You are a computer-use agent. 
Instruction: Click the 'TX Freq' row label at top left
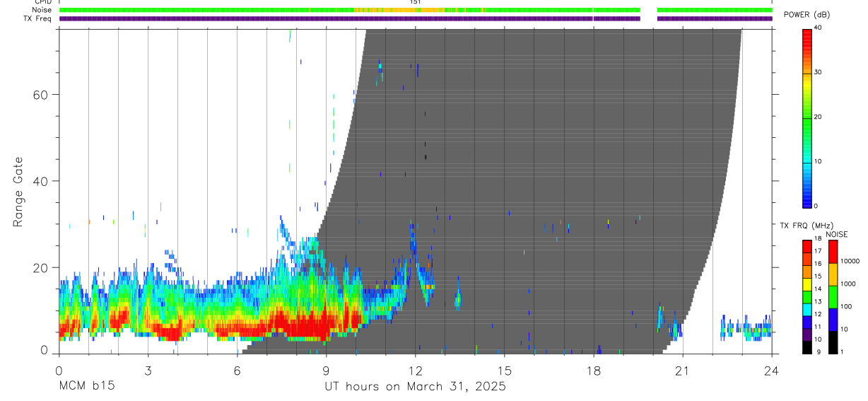[x=37, y=18]
